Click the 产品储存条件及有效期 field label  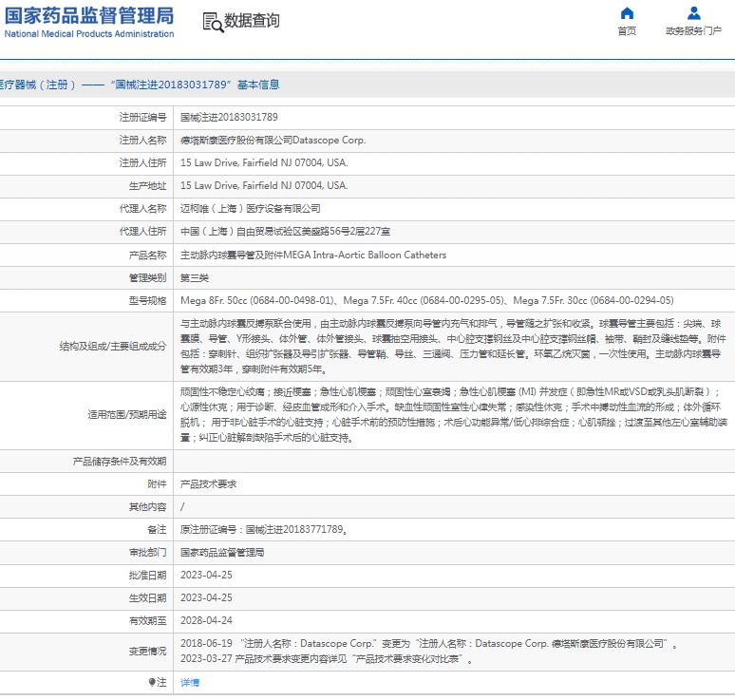click(x=120, y=462)
